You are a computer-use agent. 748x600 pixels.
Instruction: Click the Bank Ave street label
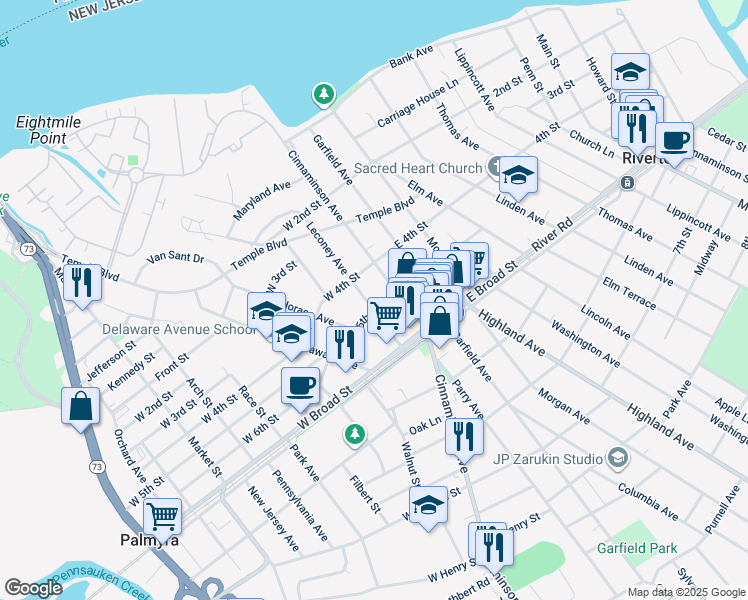411,56
